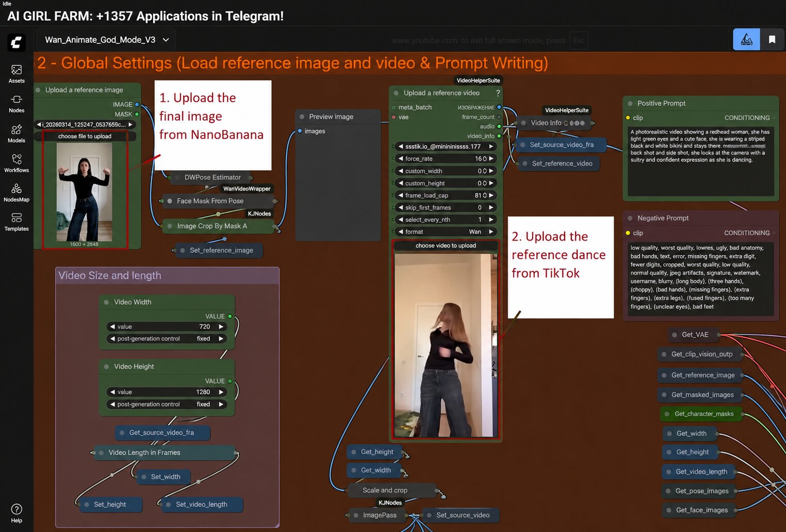Screen dimensions: 786x532
Task: Click choose file to upload button
Action: 85,137
